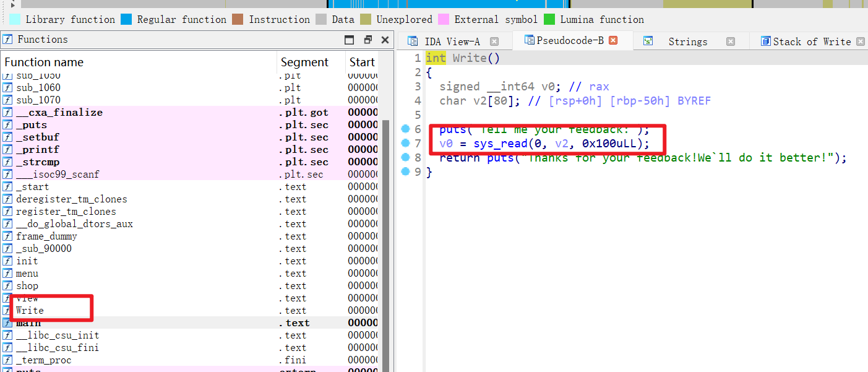868x372 pixels.
Task: Toggle the breakpoint dot on line 6
Action: [406, 129]
